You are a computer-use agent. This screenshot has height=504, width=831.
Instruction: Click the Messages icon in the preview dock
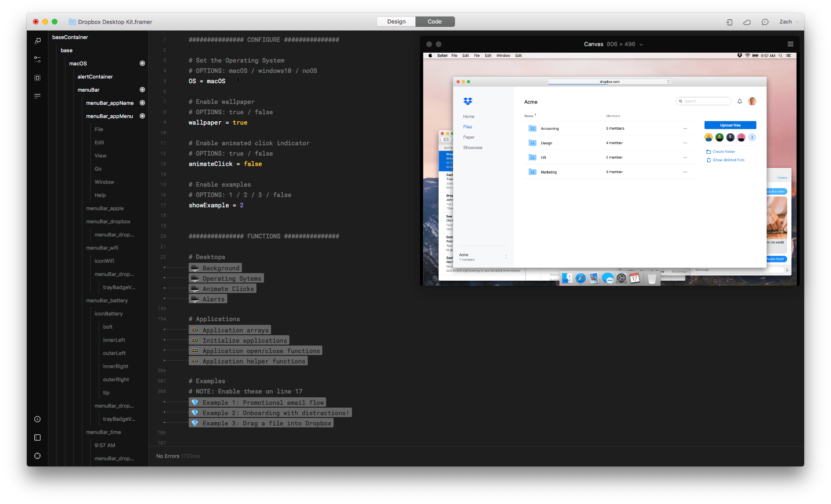[608, 278]
